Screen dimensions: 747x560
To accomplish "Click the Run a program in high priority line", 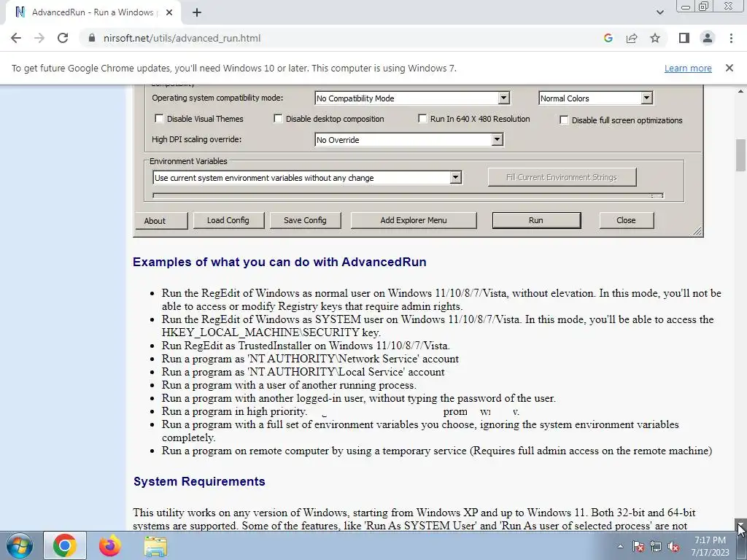I will coord(234,411).
